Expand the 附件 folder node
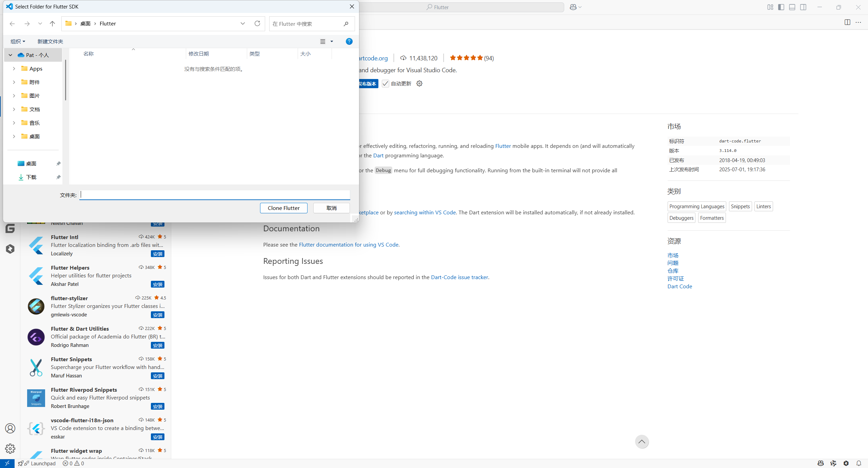The height and width of the screenshot is (468, 868). point(14,82)
